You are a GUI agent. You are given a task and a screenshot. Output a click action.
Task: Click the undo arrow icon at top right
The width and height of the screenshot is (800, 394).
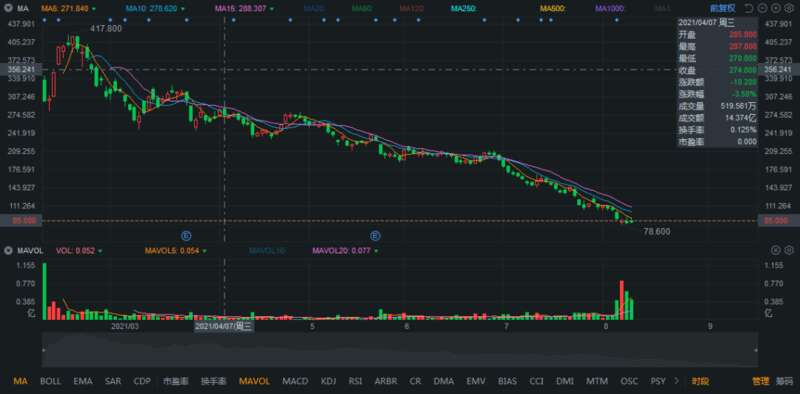coord(748,9)
